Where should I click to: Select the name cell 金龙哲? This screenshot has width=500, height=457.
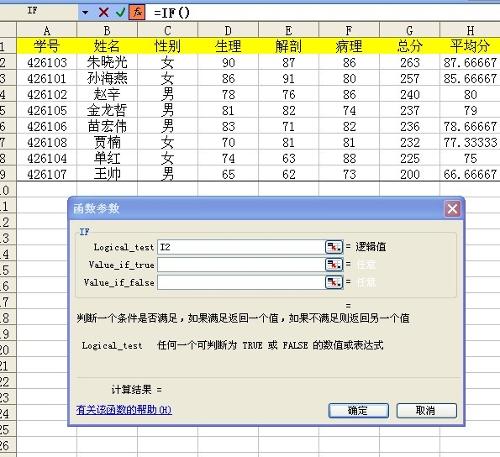[107, 110]
